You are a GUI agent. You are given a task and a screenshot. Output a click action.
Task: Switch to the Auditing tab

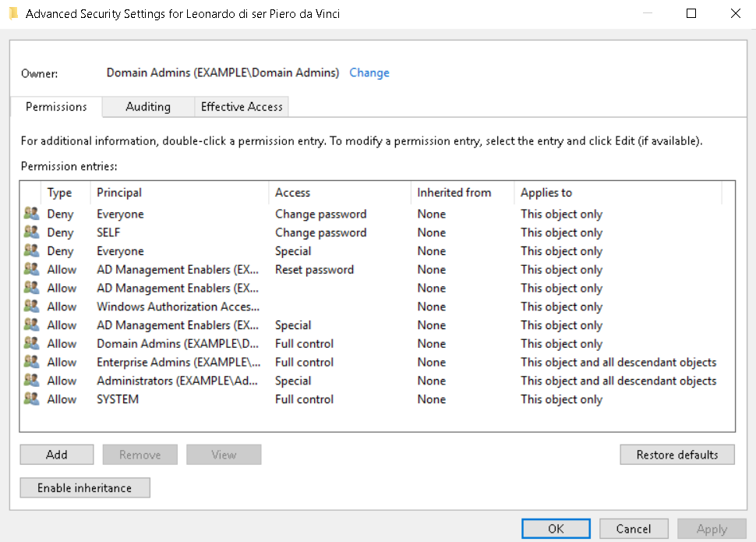pyautogui.click(x=148, y=107)
